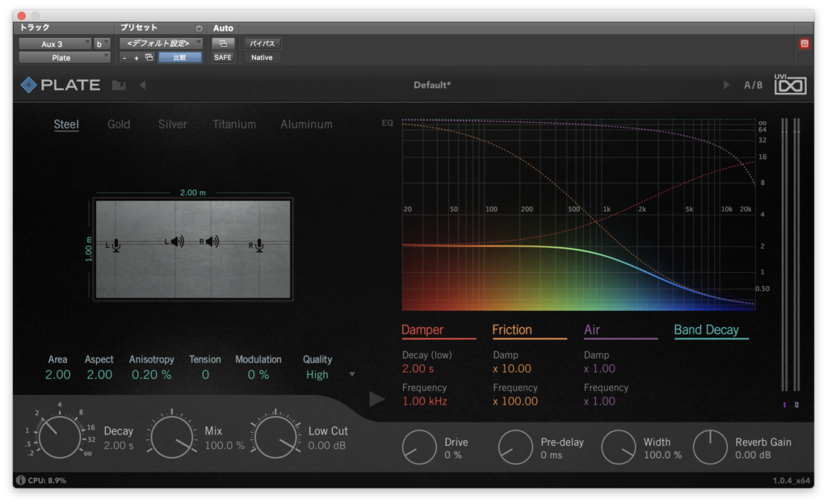Click the Default* preset name

(x=432, y=85)
